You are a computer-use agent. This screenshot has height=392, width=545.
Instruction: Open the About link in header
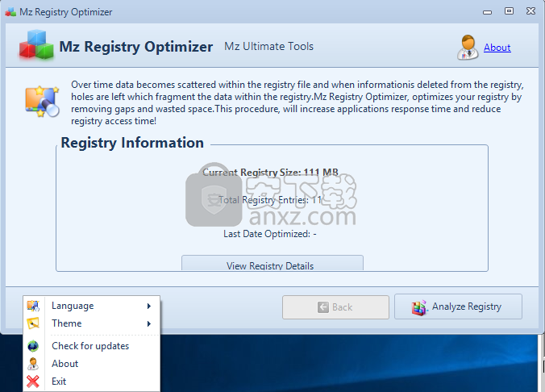(497, 48)
